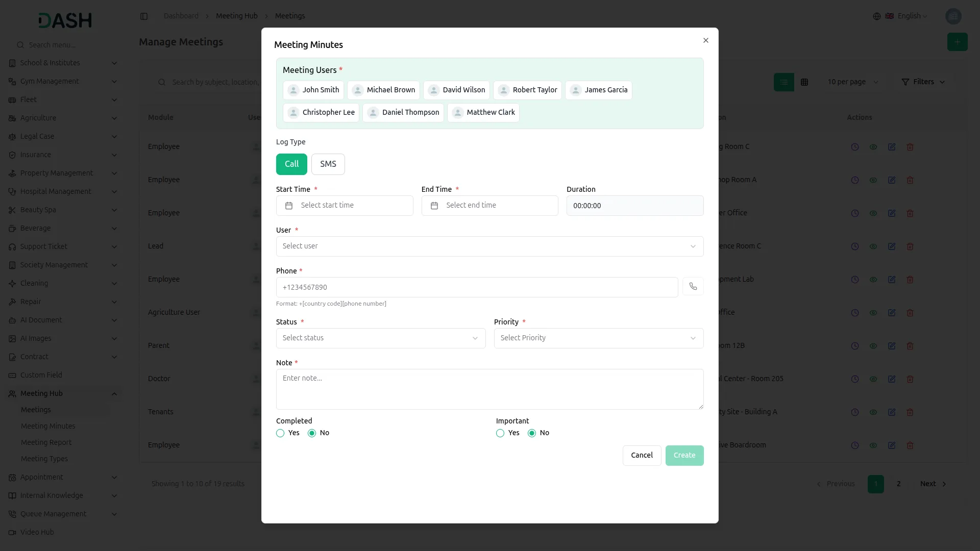
Task: Open Meeting Report in sidebar
Action: (46, 442)
